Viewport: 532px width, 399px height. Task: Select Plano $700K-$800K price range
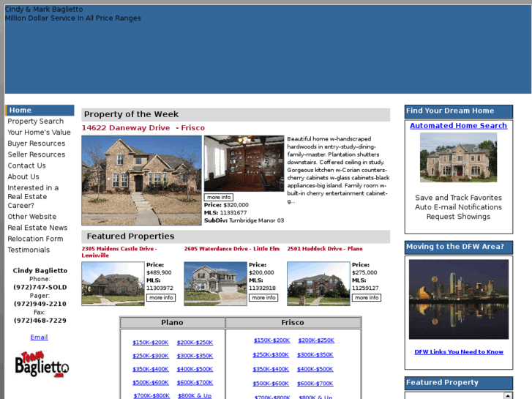coord(151,395)
